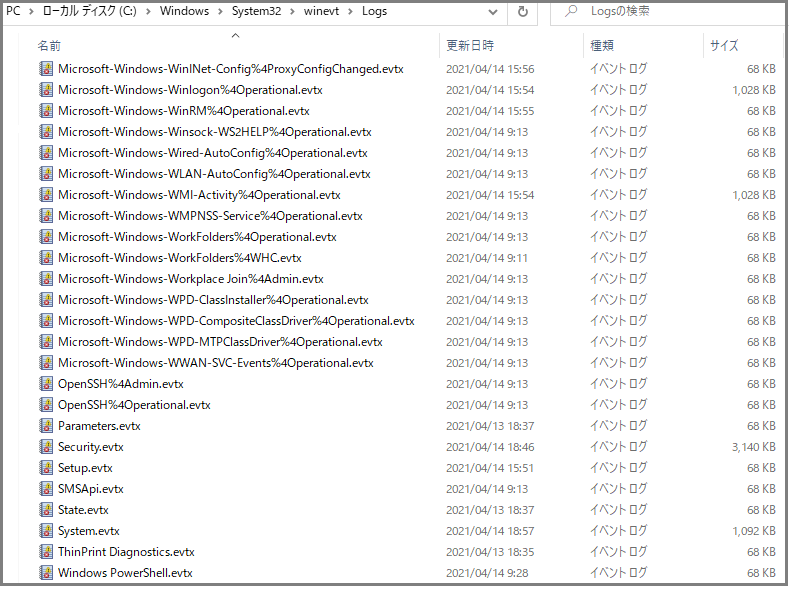Select the Setup.evtx file name
Screen dimensions: 789x589
pos(85,468)
